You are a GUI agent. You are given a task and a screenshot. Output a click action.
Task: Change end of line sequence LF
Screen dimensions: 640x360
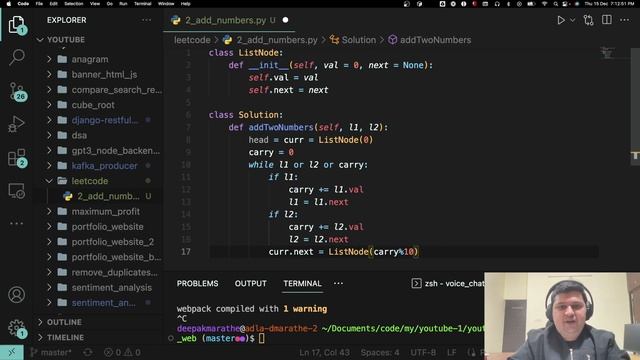[451, 352]
